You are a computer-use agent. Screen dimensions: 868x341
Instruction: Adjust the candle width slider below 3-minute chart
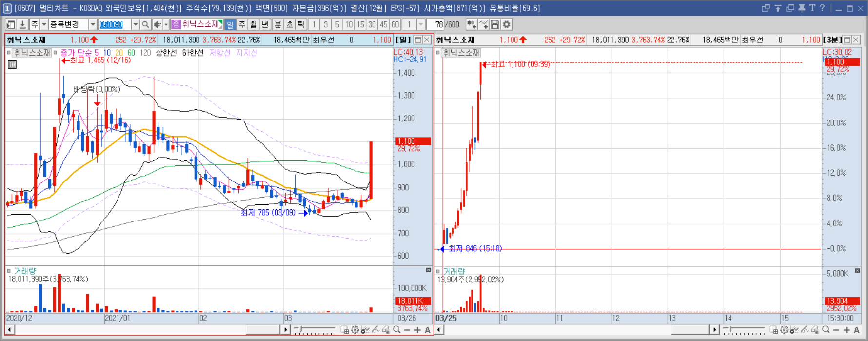pos(730,329)
